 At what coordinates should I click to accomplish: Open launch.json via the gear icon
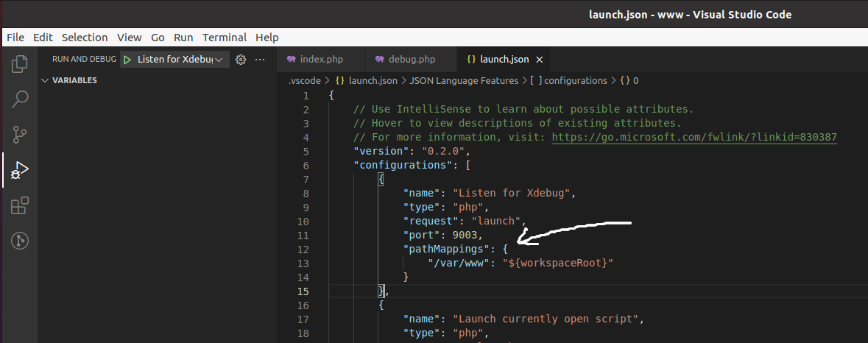(240, 60)
